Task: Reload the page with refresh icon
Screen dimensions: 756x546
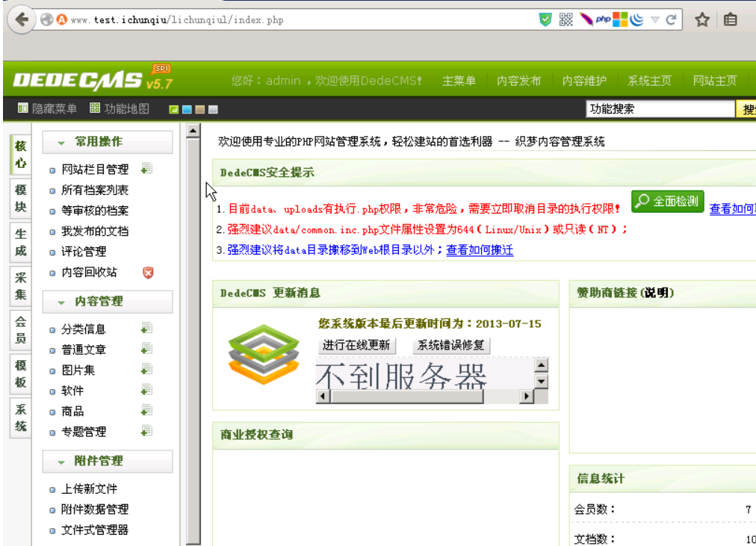Action: tap(671, 19)
